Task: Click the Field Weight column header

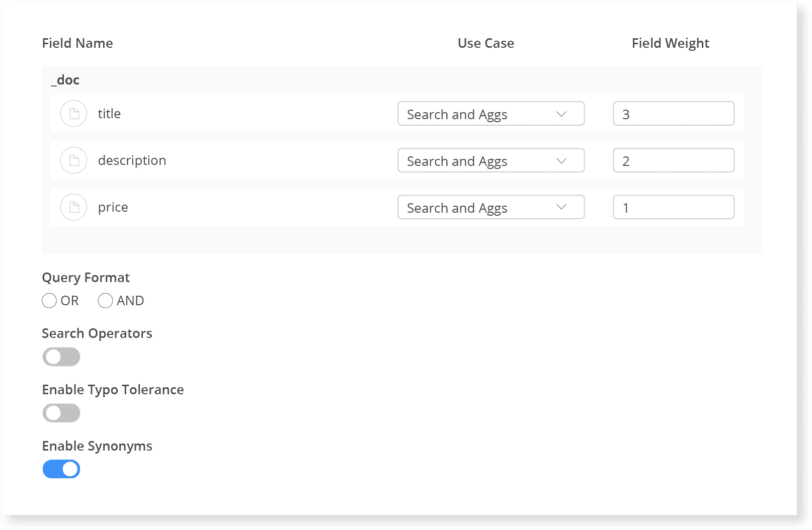Action: pos(671,44)
